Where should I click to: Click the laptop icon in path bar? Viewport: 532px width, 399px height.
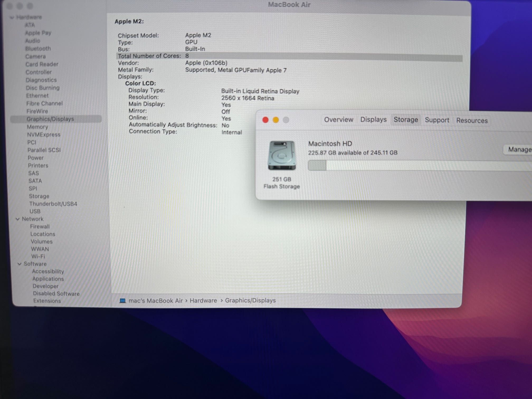122,301
